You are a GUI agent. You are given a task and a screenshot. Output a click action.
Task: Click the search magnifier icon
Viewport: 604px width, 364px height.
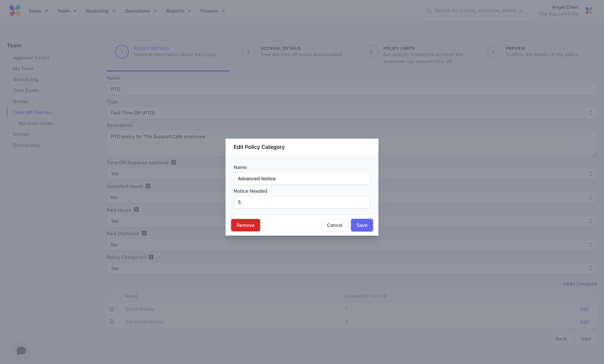point(428,10)
